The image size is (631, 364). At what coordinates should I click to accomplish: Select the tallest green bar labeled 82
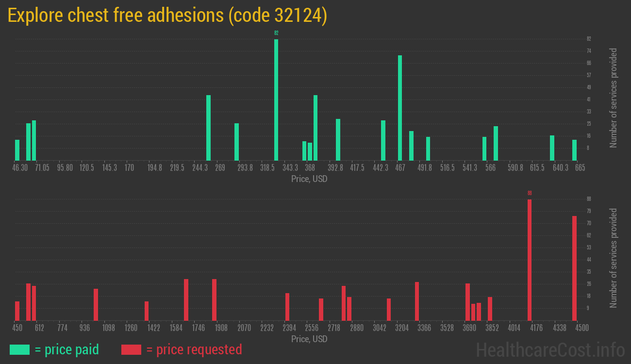click(276, 99)
